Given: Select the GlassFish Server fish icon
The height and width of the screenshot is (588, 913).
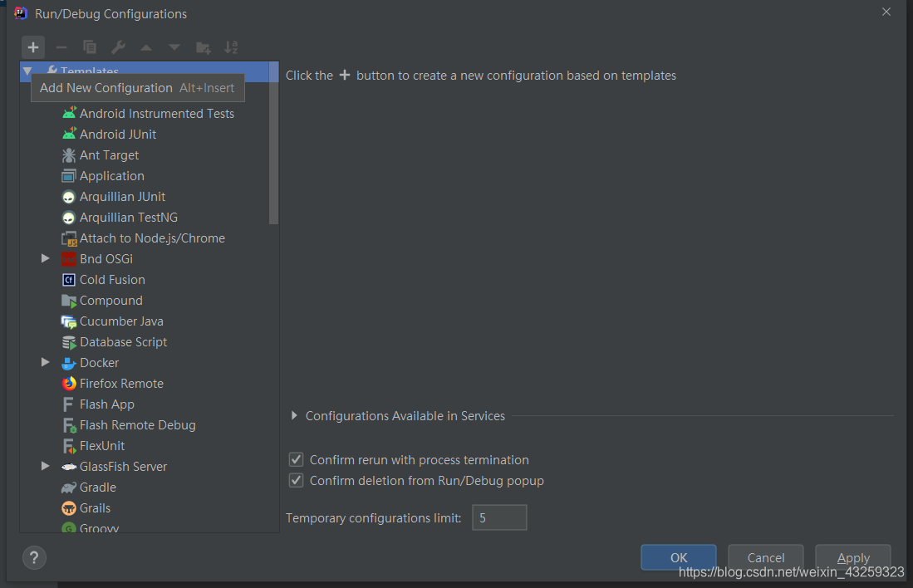Looking at the screenshot, I should tap(69, 467).
